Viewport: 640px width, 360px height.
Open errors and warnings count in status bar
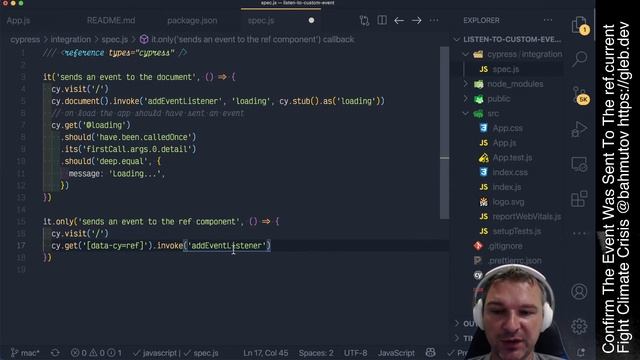(96, 353)
